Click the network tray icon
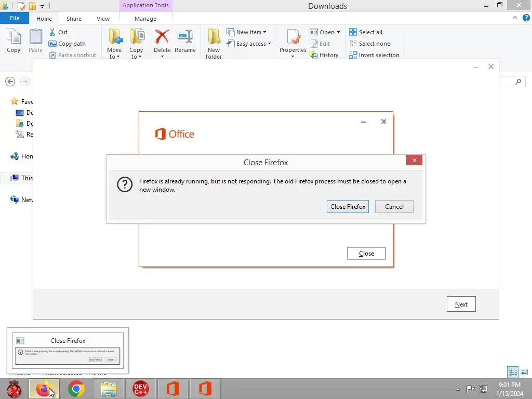 coord(483,389)
